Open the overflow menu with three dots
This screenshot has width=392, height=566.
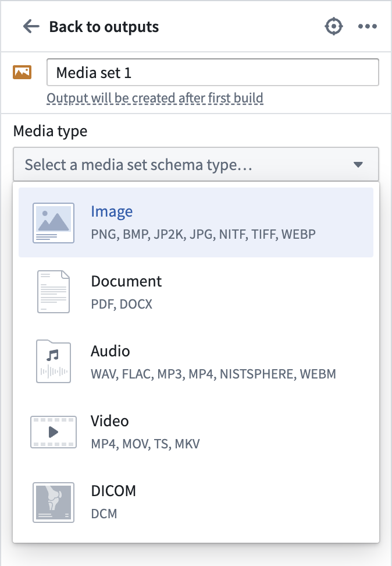tap(368, 26)
